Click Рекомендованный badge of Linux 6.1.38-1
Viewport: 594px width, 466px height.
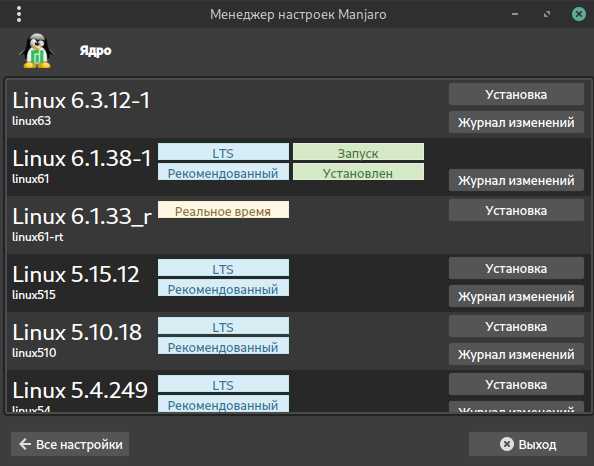click(x=223, y=172)
